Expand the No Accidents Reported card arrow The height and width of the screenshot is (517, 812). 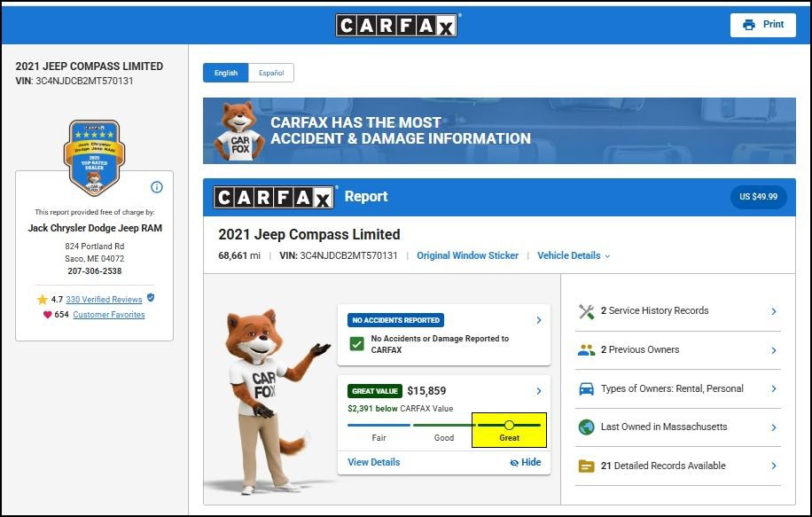coord(539,320)
